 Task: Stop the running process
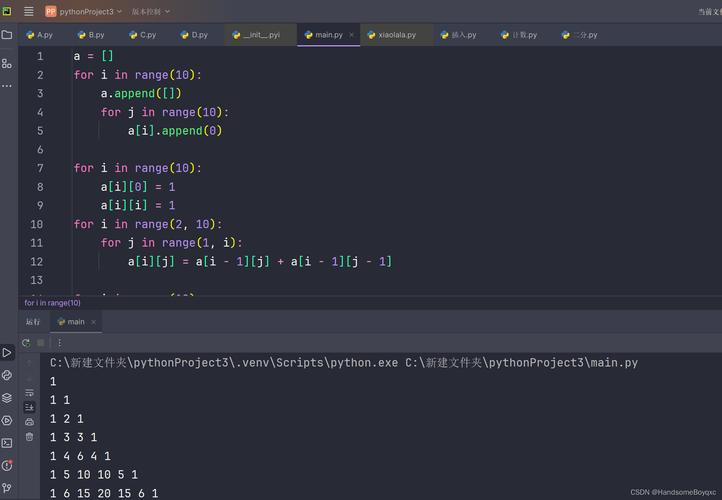41,343
